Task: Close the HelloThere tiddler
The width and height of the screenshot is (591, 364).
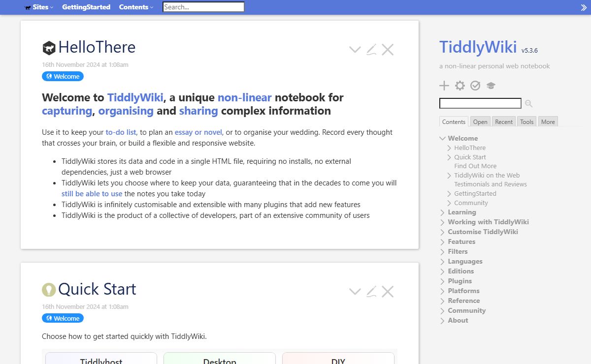Action: pyautogui.click(x=388, y=49)
